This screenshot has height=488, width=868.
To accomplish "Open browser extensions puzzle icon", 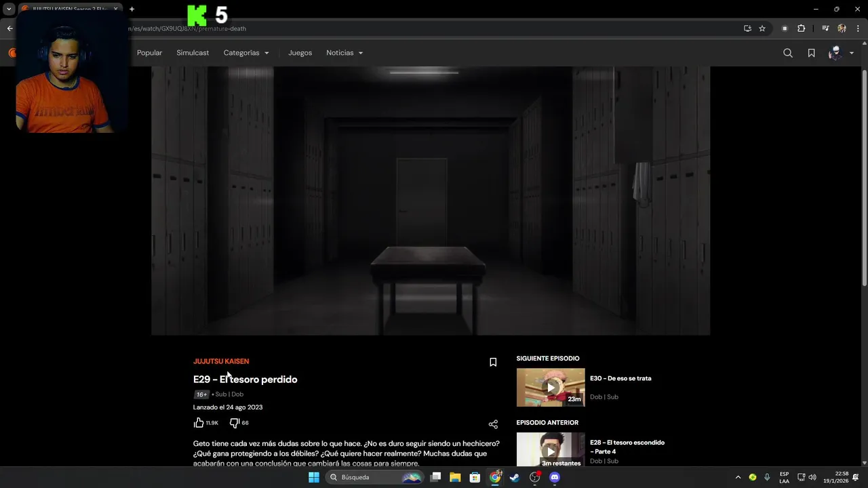I will pyautogui.click(x=802, y=28).
